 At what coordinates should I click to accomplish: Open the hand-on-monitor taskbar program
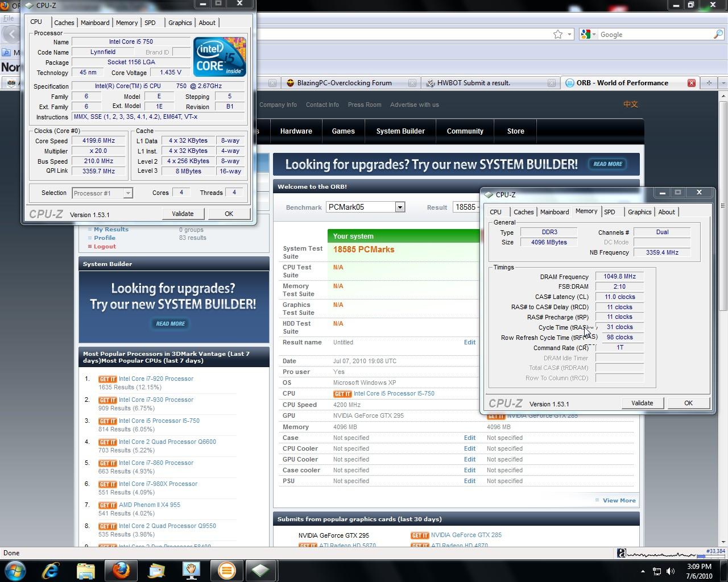click(x=191, y=570)
